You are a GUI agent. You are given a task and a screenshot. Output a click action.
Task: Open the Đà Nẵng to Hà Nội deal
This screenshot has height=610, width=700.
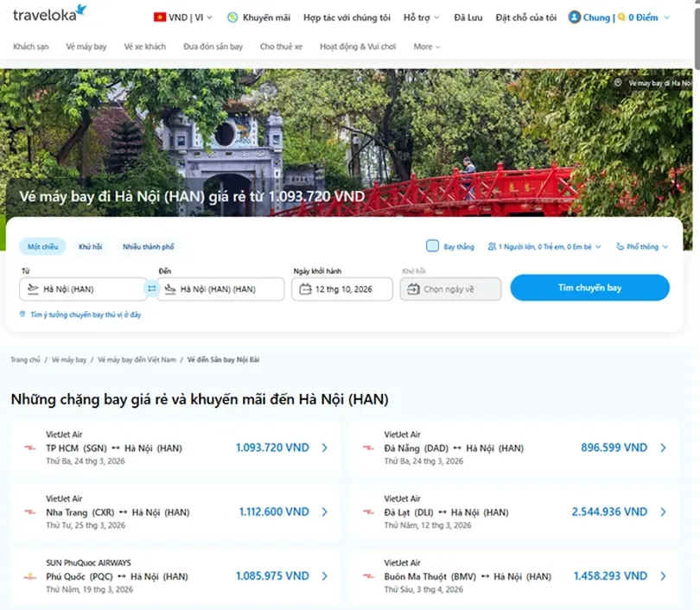(x=514, y=448)
